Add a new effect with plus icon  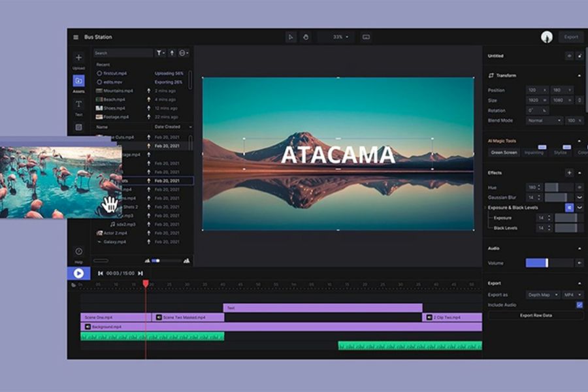[x=568, y=172]
